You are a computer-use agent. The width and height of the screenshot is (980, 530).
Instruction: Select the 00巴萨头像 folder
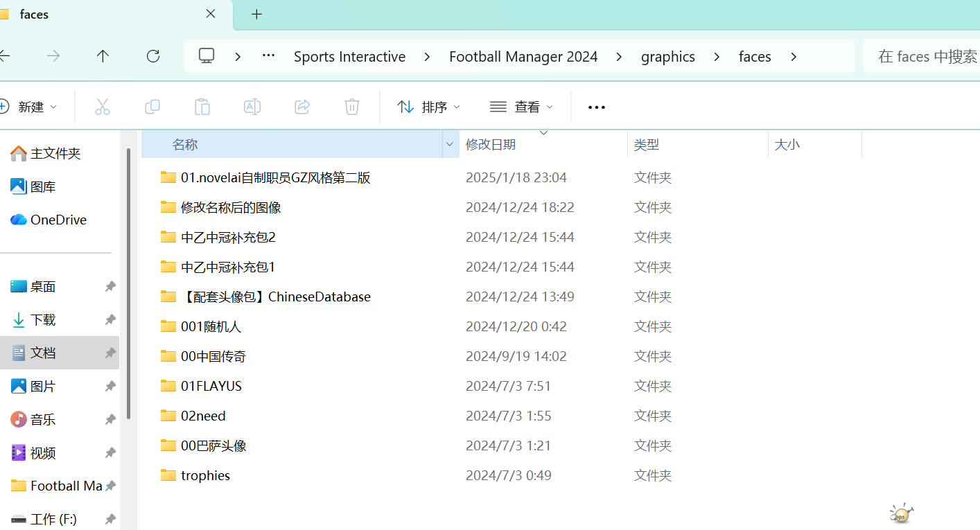tap(213, 445)
